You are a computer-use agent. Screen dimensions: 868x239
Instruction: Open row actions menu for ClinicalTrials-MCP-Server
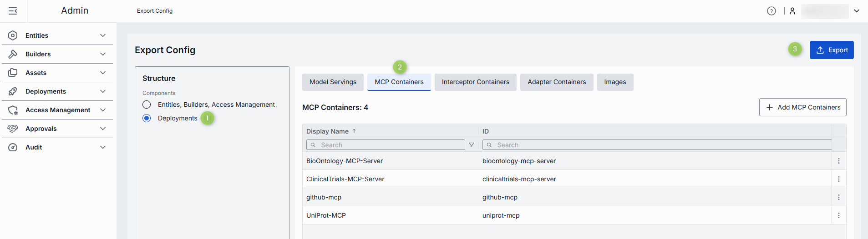(838, 179)
